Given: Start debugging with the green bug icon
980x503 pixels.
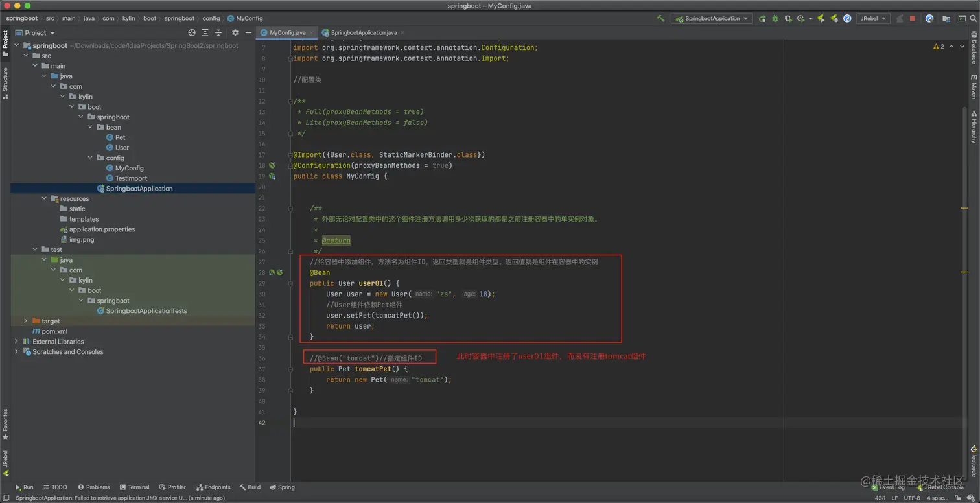Looking at the screenshot, I should pyautogui.click(x=775, y=18).
